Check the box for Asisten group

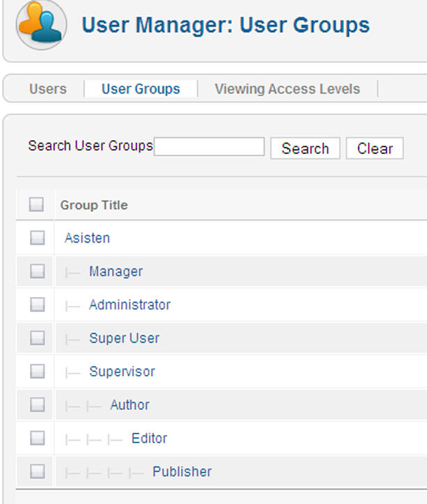click(x=38, y=238)
